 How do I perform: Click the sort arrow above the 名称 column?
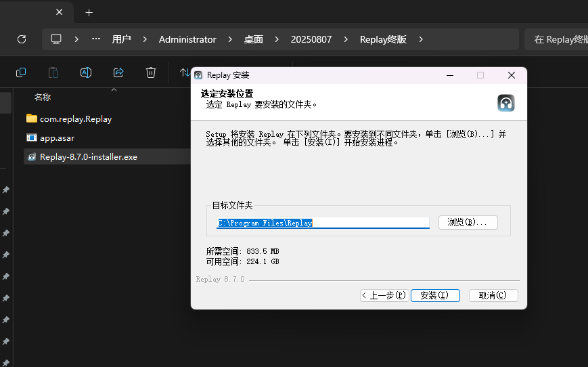click(114, 89)
